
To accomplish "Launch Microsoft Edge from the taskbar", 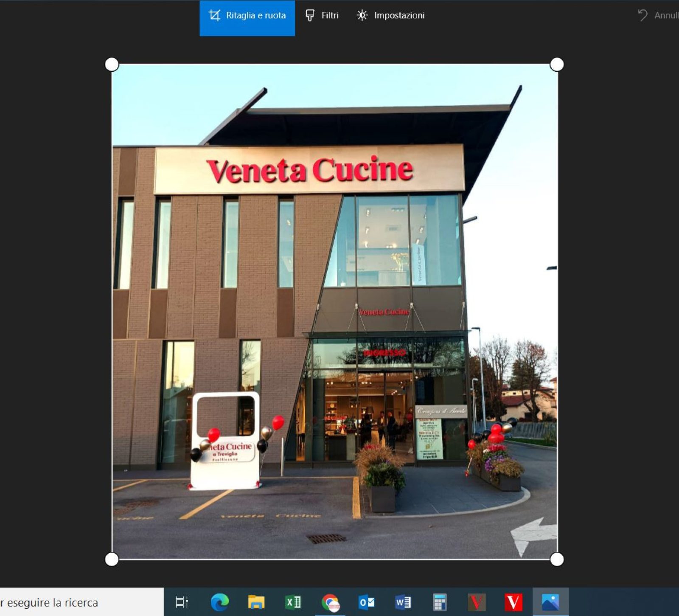I will (x=219, y=602).
